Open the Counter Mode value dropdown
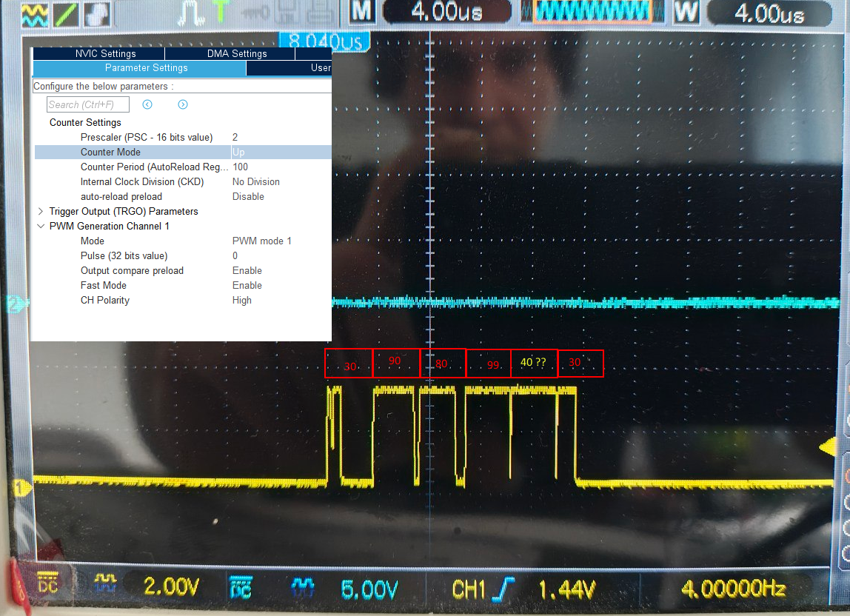The image size is (850, 616). point(280,152)
